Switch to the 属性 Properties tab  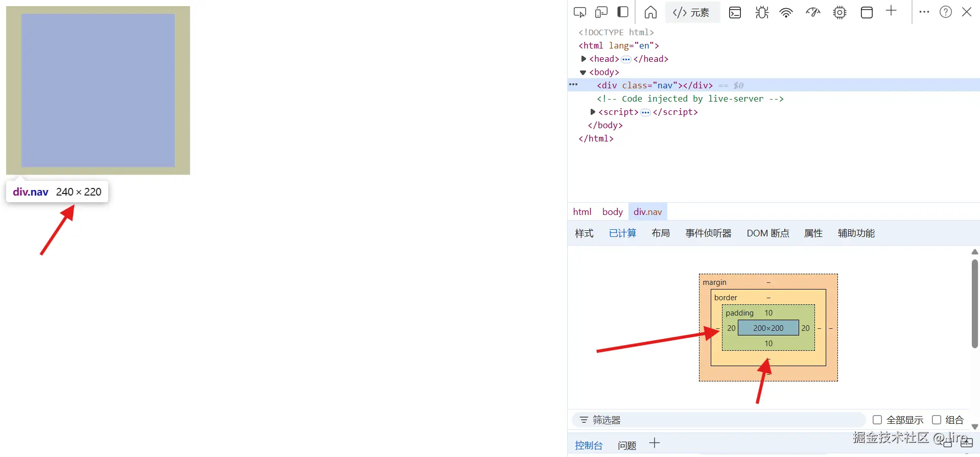[813, 233]
